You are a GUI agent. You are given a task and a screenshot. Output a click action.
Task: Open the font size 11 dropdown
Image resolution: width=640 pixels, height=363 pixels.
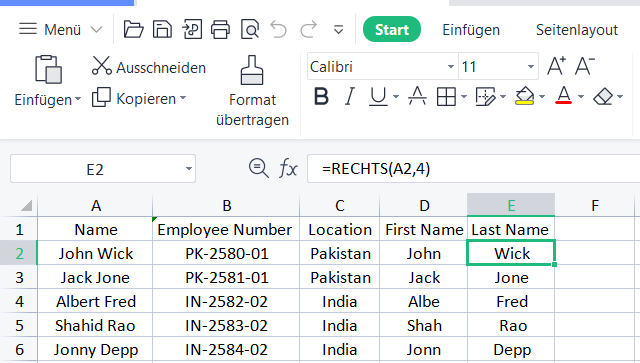[530, 67]
